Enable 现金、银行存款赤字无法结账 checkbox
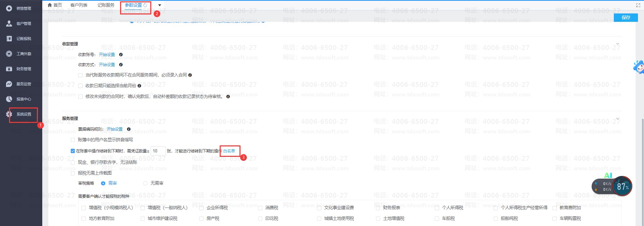 (73, 163)
